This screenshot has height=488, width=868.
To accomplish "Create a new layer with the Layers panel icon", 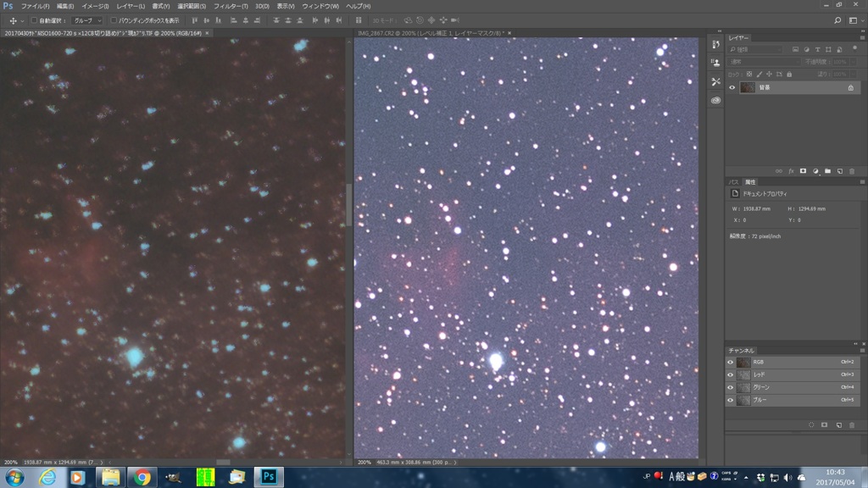I will pos(840,171).
